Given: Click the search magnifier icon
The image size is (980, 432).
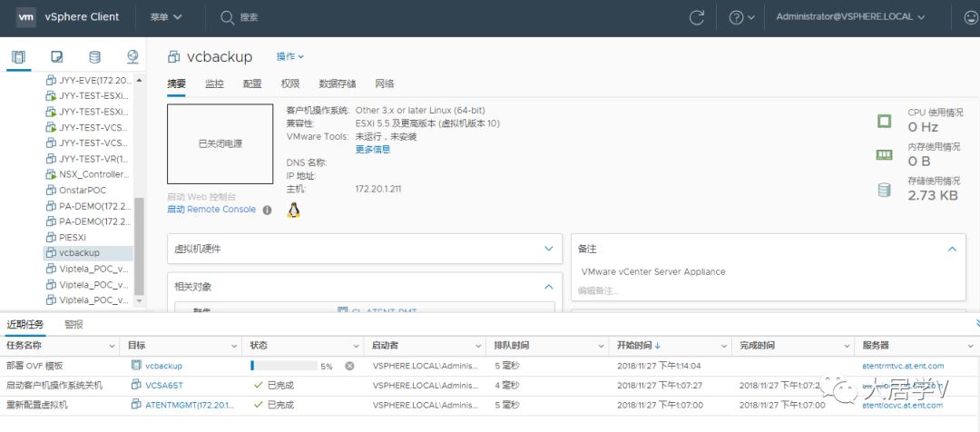Looking at the screenshot, I should click(228, 17).
